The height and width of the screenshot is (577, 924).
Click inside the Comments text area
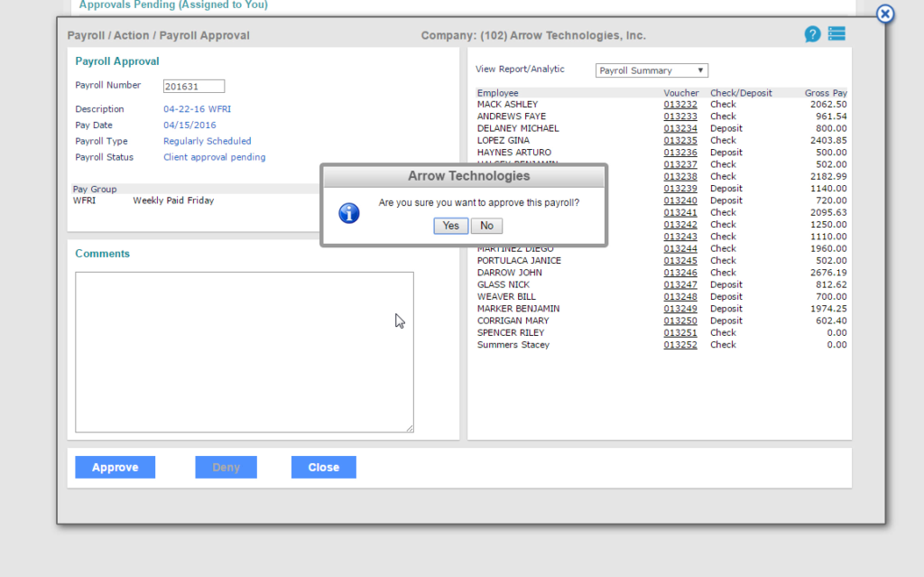coord(244,352)
